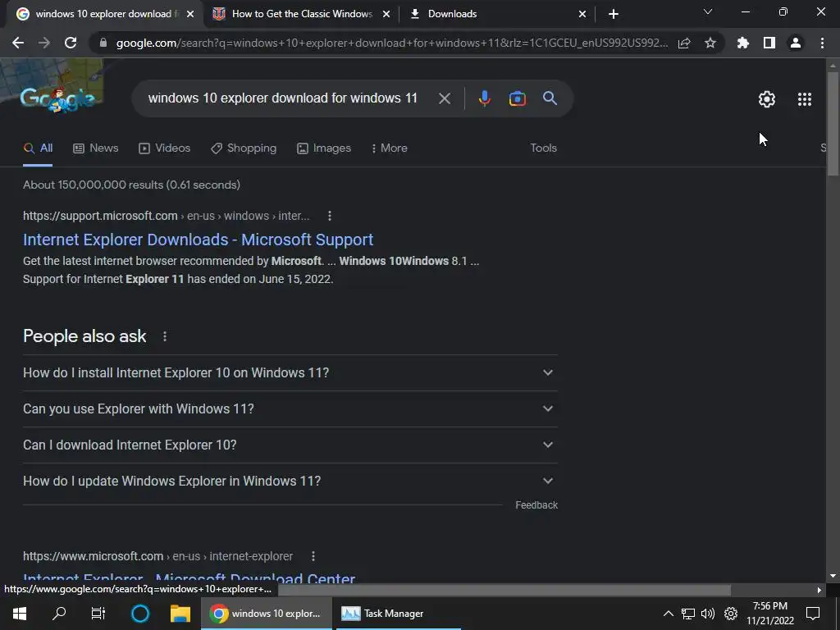This screenshot has width=840, height=630.
Task: Click the vertical scrollbar thumb
Action: (x=833, y=123)
